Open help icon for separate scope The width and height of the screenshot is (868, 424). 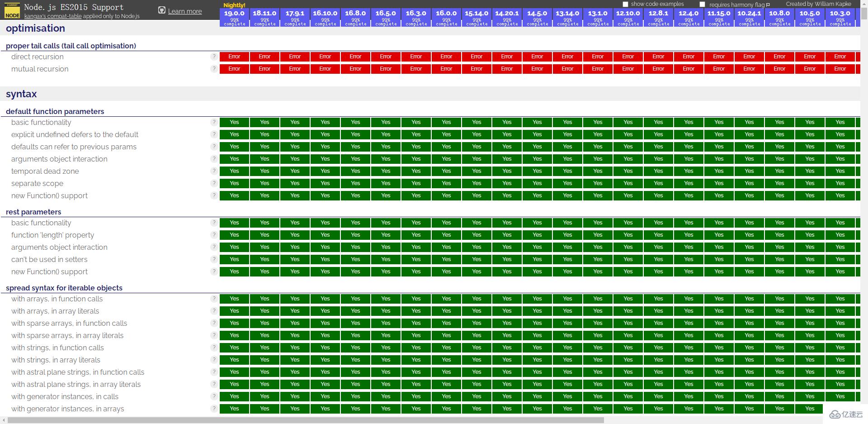coord(214,183)
